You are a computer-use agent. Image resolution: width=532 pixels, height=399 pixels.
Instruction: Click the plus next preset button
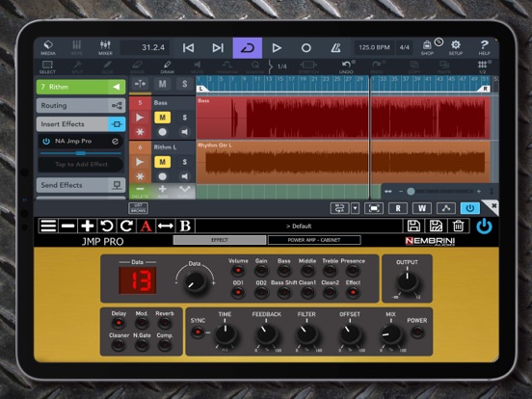pyautogui.click(x=88, y=226)
